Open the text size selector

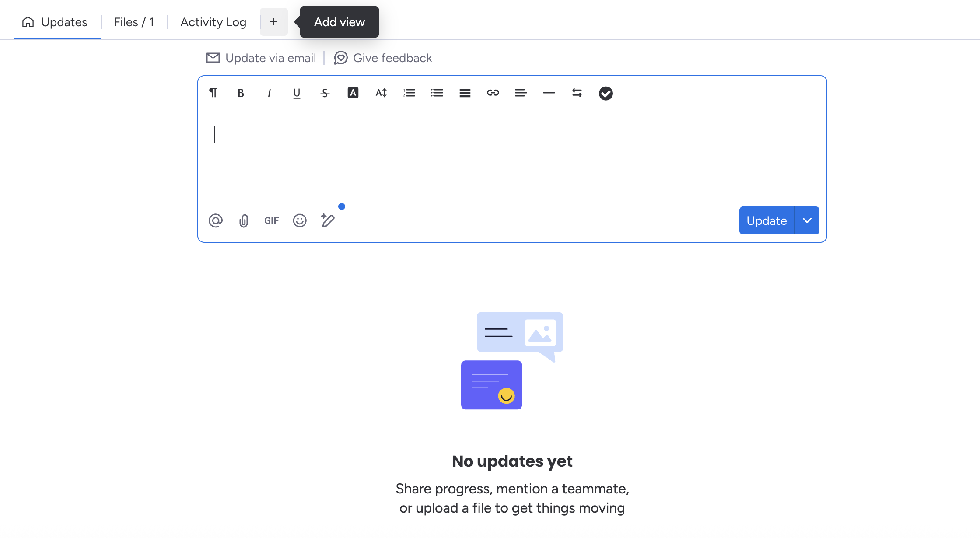(x=381, y=93)
